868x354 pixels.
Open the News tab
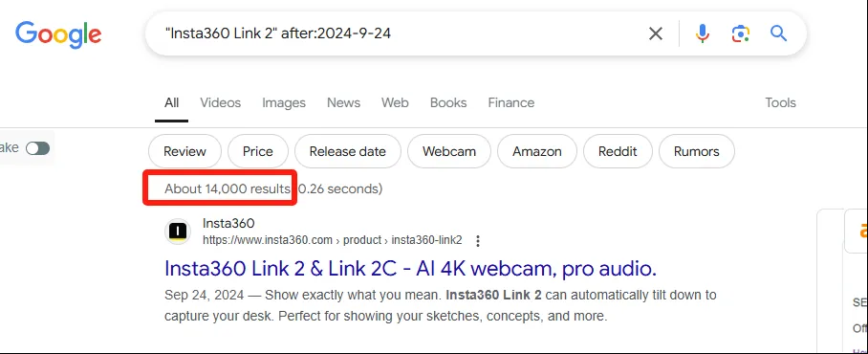pyautogui.click(x=343, y=102)
